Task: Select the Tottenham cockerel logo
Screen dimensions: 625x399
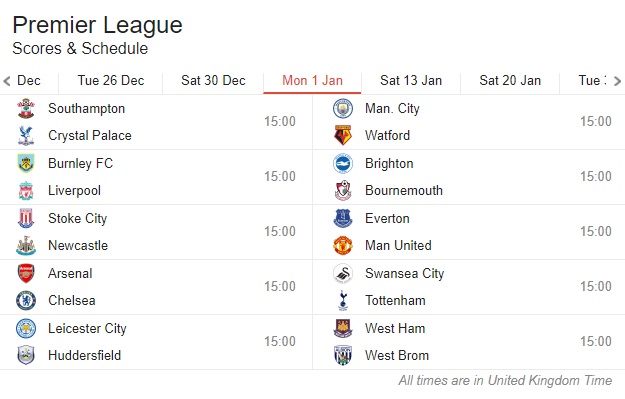Action: tap(343, 301)
